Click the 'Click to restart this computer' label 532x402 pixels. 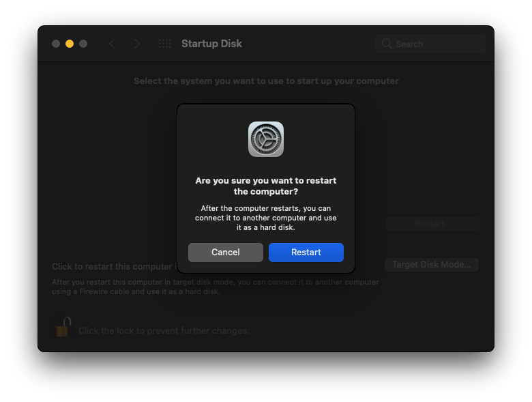click(x=114, y=267)
